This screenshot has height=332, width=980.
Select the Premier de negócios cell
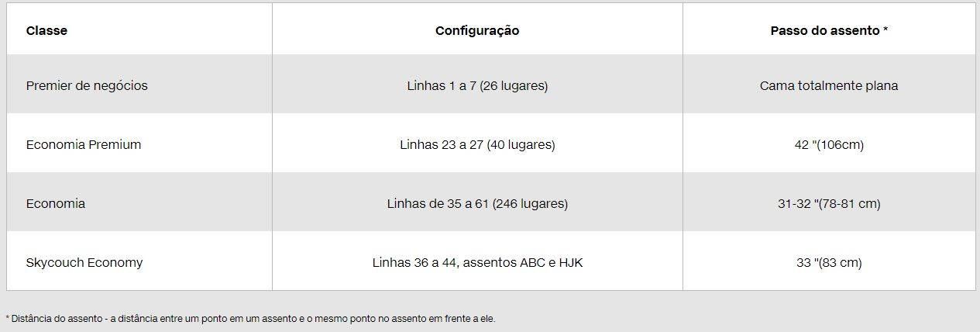87,85
